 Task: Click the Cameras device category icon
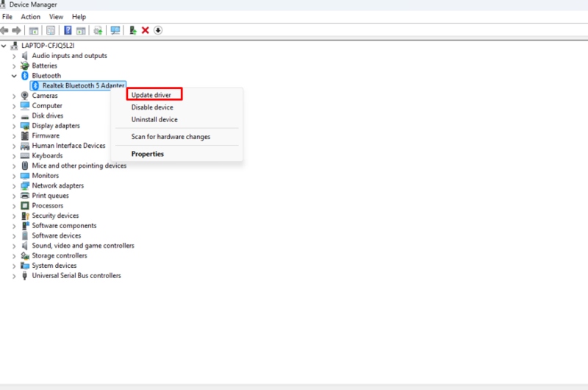[x=25, y=96]
